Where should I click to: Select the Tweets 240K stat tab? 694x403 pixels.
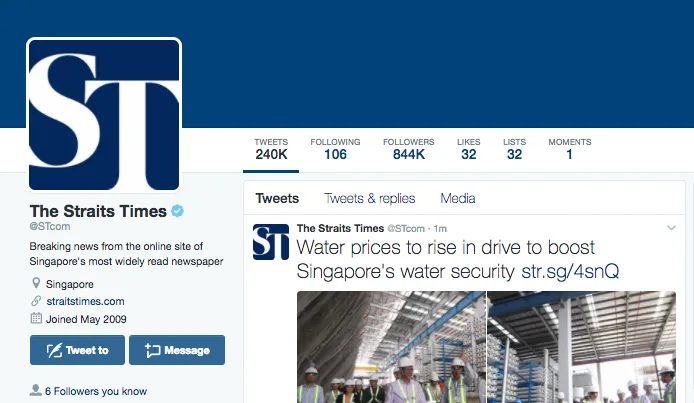[271, 149]
